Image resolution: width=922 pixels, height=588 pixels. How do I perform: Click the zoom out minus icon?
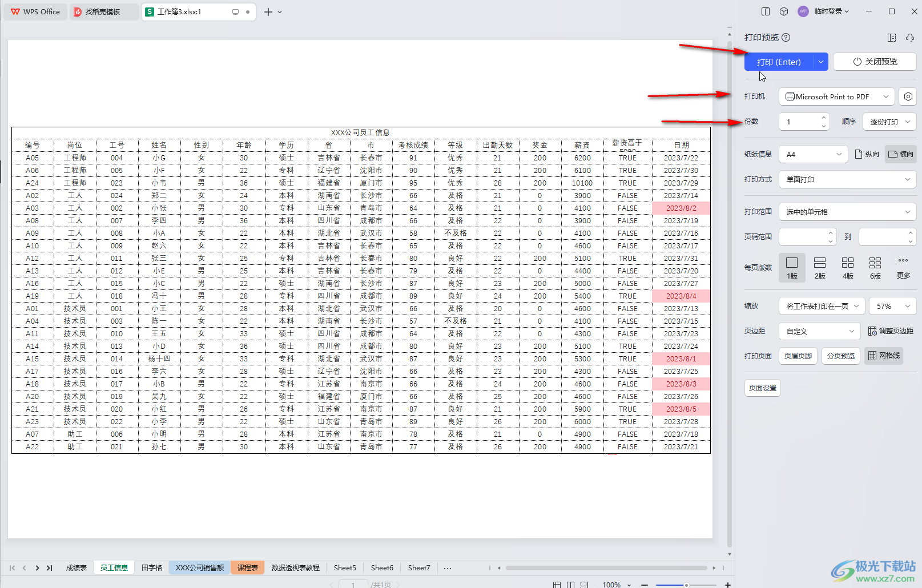[645, 585]
